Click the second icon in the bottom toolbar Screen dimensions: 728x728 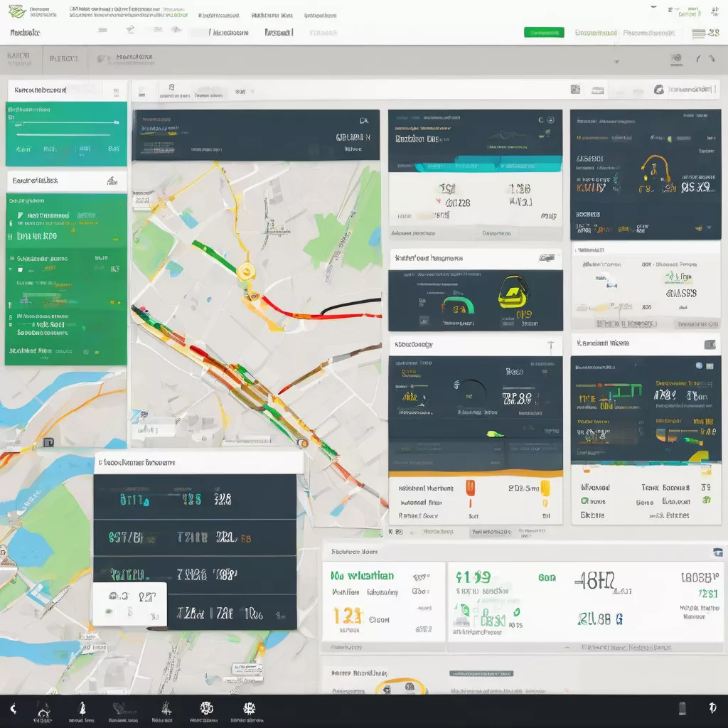(82, 708)
